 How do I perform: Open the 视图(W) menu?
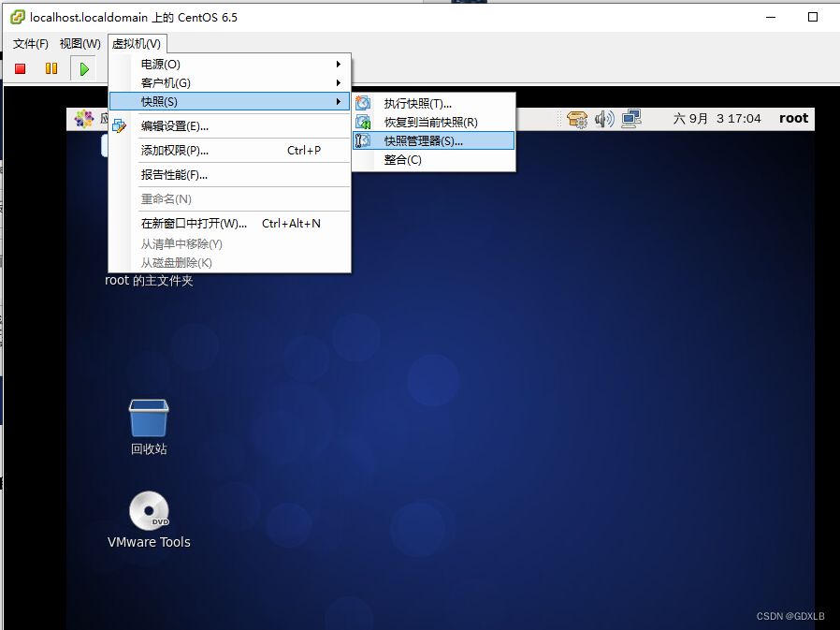80,43
